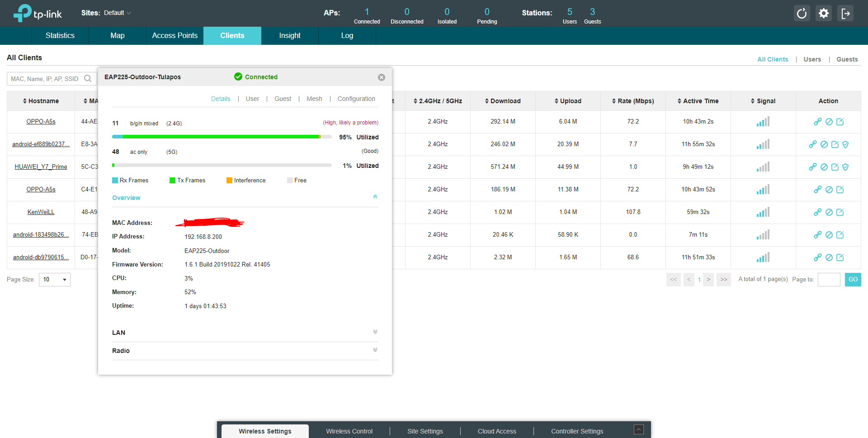Click edit icon for android-ef889b0237 row
Screen dimensions: 868x438
pos(835,144)
